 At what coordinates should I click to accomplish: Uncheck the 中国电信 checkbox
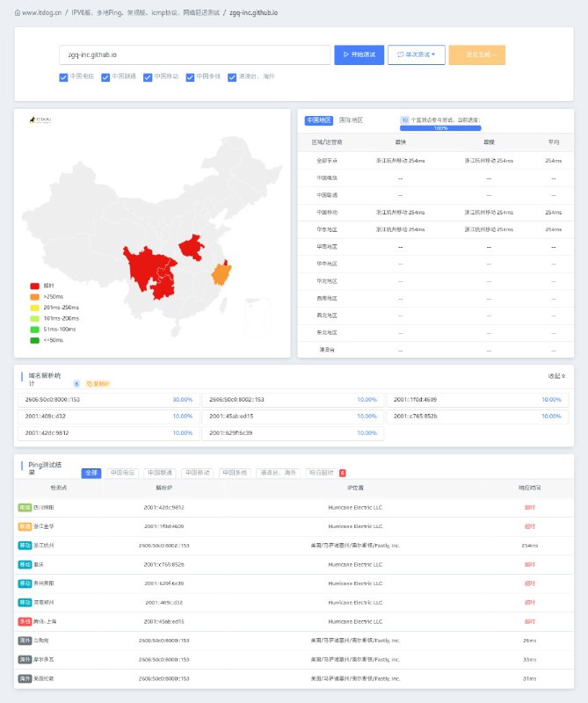63,77
